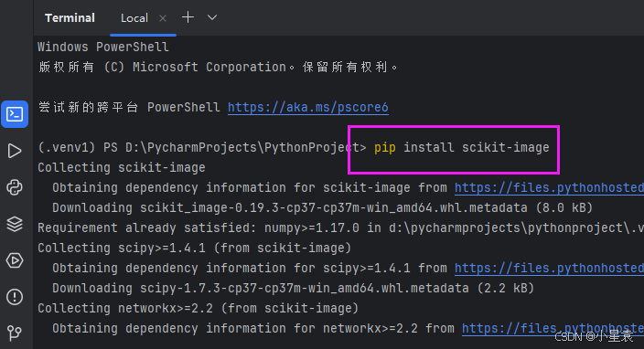The height and width of the screenshot is (349, 644).
Task: Select the Local terminal tab
Action: point(134,18)
